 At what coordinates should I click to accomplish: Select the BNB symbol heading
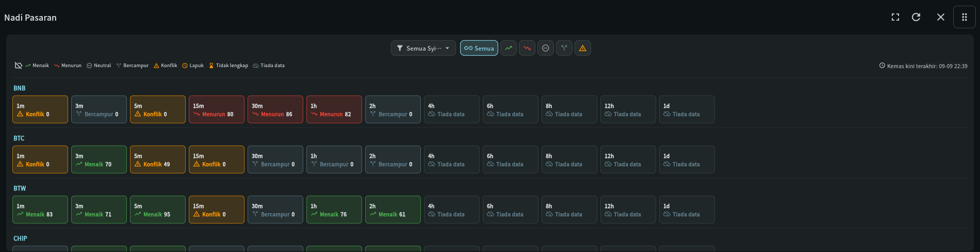click(x=20, y=88)
